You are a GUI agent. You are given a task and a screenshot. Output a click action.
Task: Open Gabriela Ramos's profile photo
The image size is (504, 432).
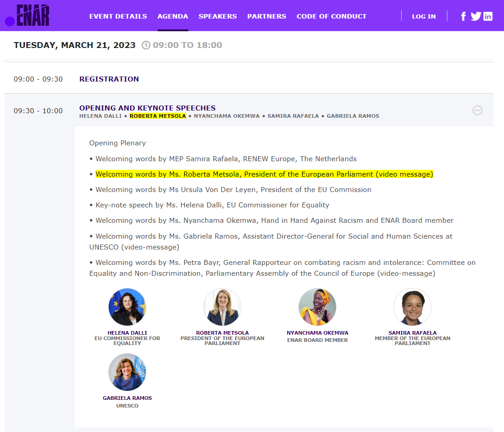(x=127, y=372)
